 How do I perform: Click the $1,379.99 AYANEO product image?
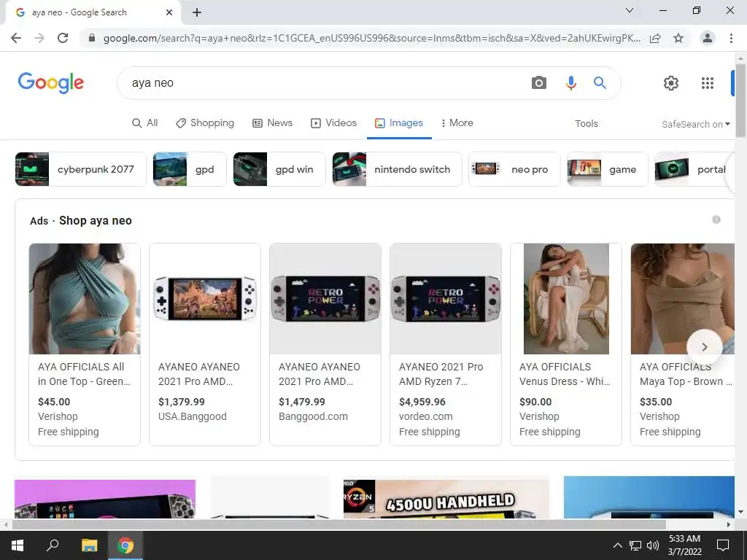[x=205, y=298]
